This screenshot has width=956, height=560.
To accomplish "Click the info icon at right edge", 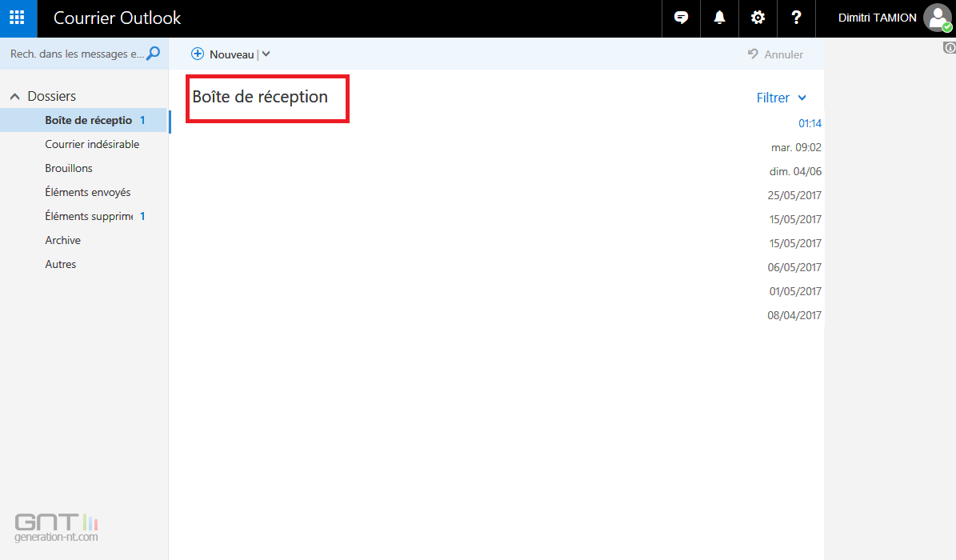I will [950, 47].
